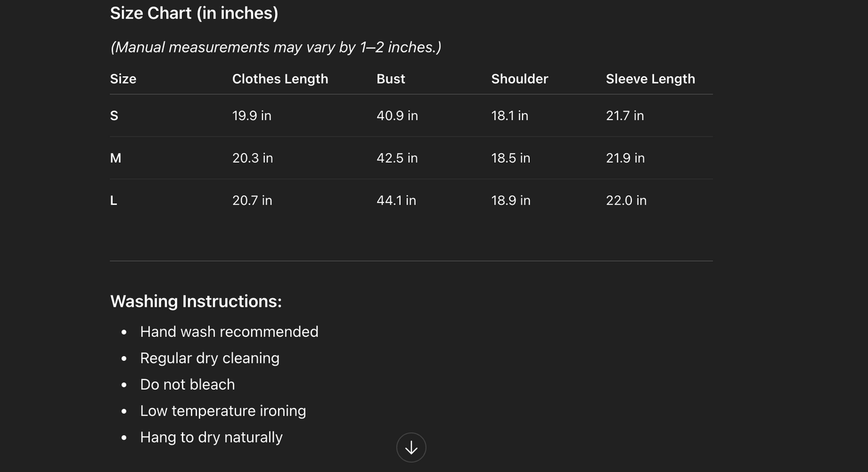Click the 21.7 in sleeve length value
868x472 pixels.
pyautogui.click(x=625, y=116)
